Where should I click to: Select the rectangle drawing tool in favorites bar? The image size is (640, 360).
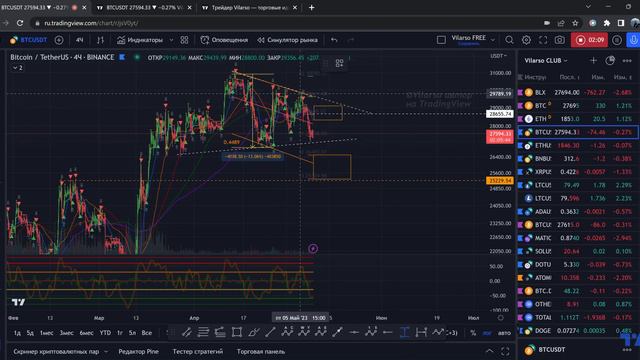(237, 333)
